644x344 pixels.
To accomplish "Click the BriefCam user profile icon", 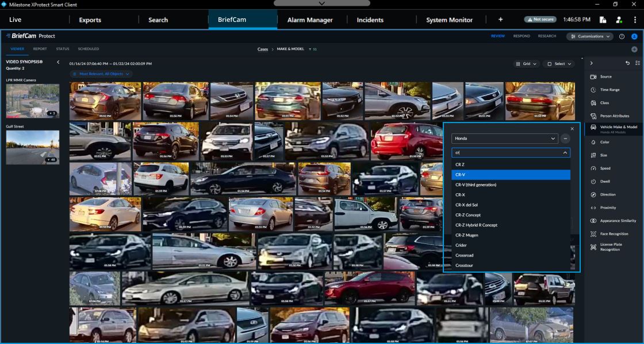I will click(x=634, y=36).
